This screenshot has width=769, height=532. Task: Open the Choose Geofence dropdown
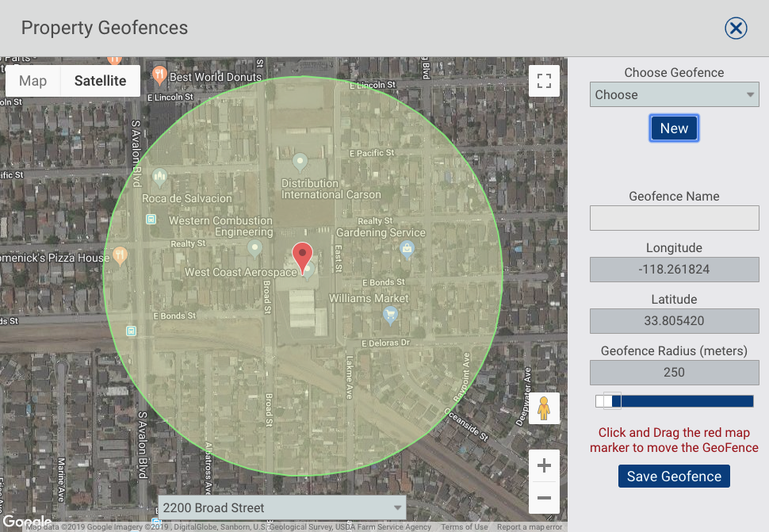675,94
